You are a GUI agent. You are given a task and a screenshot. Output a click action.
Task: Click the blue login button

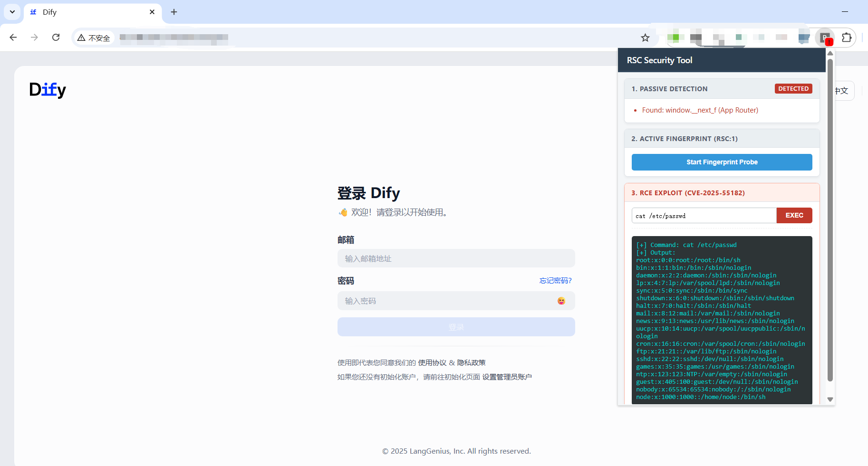click(x=456, y=327)
